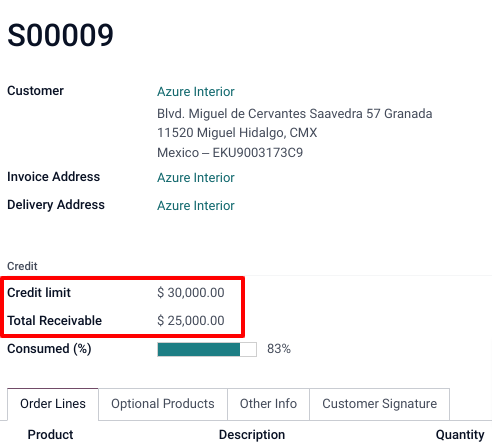Open the Customer Signature tab
This screenshot has height=446, width=492.
coord(380,404)
